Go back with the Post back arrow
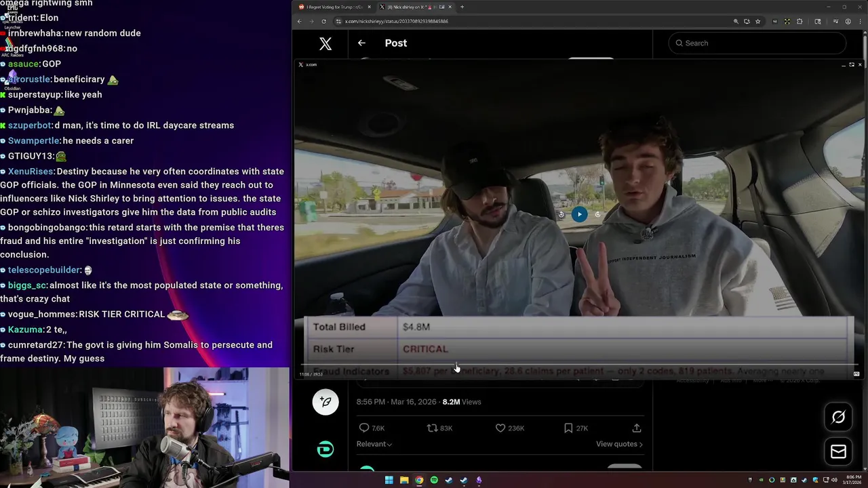This screenshot has height=488, width=868. [x=361, y=43]
